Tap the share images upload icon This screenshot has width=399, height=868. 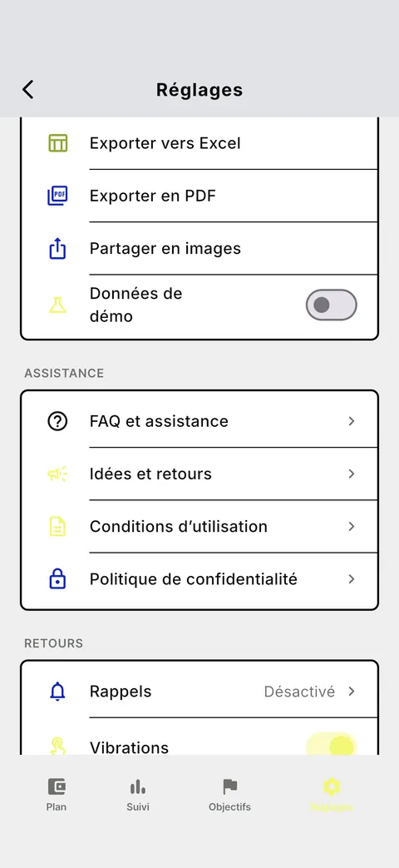point(57,249)
